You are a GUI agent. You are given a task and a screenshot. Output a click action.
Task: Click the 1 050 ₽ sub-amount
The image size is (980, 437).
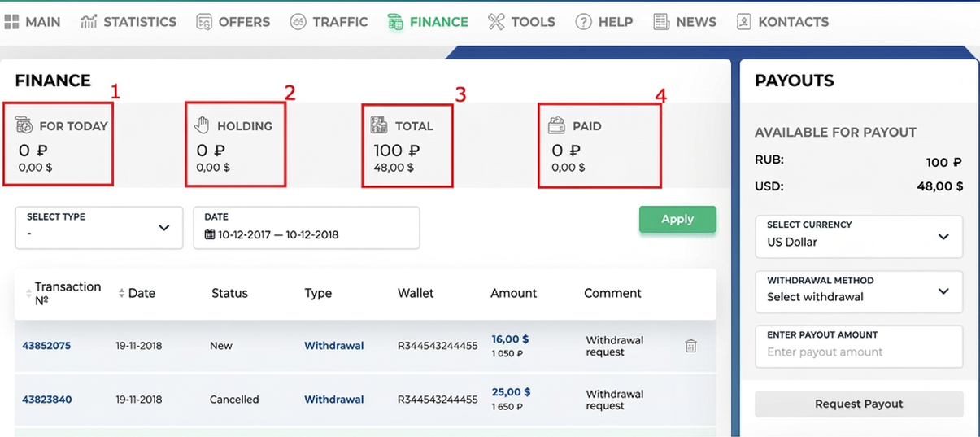point(507,354)
